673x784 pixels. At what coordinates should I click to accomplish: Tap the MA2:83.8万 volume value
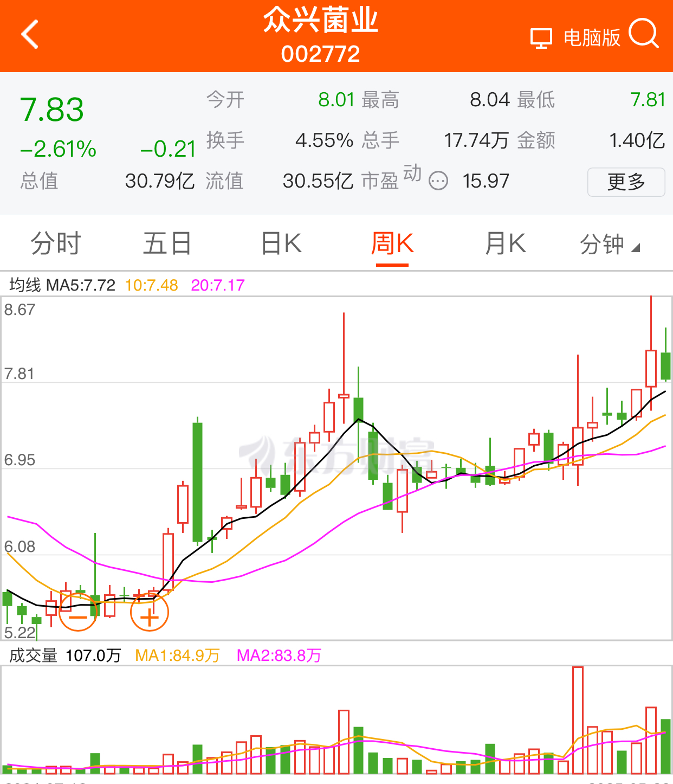[x=279, y=656]
